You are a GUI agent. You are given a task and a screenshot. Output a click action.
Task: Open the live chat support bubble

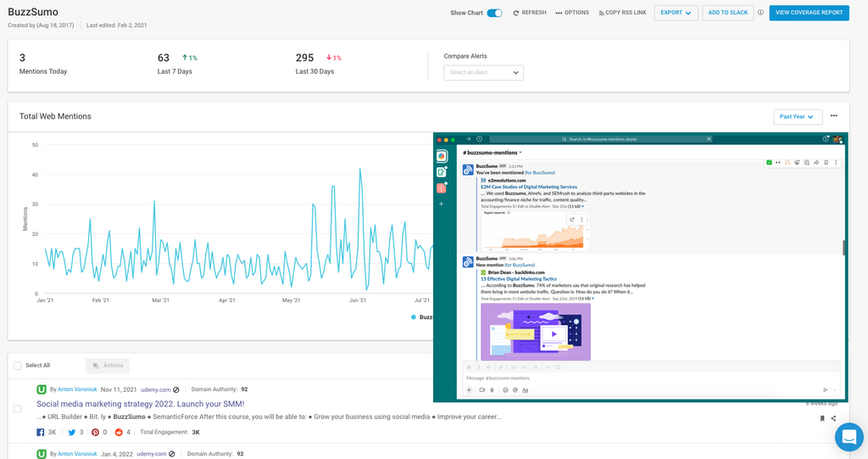tap(849, 437)
